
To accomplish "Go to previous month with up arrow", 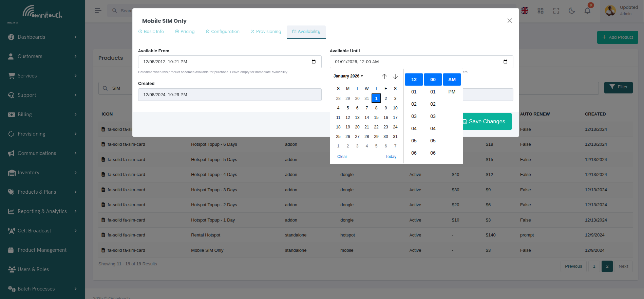I will pyautogui.click(x=384, y=76).
